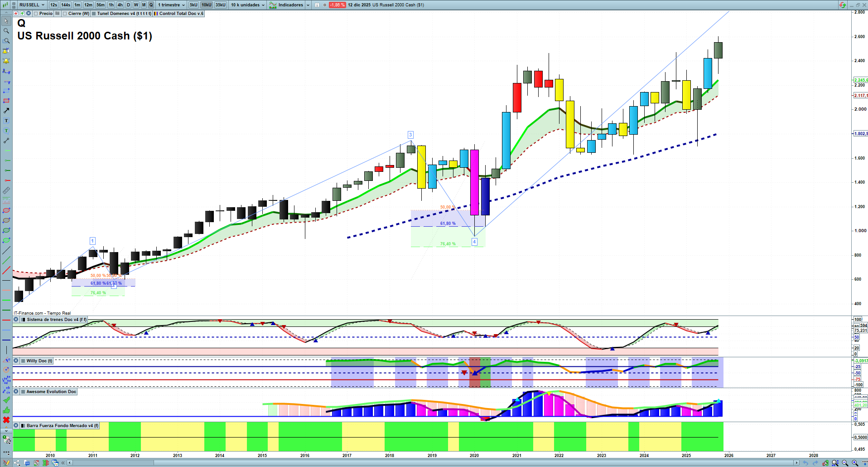Draw a brown ellipse shape
Viewport: 868px width, 467px height.
6,220
